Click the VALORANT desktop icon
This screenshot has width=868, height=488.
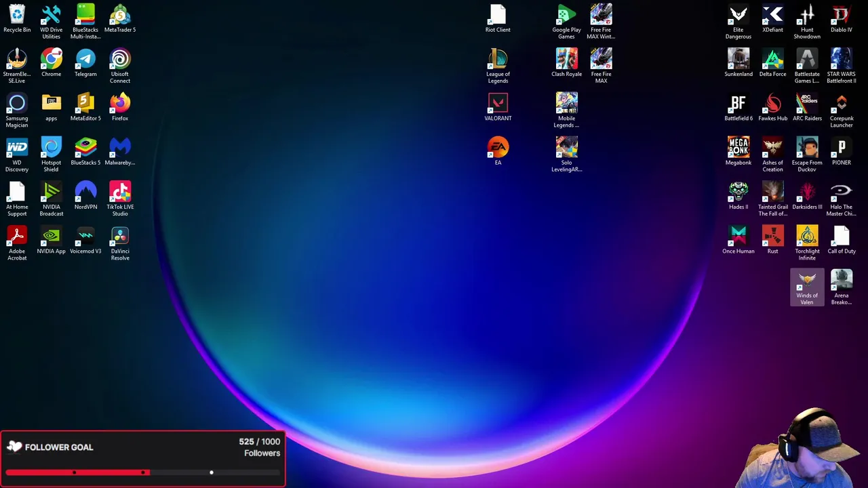(498, 102)
